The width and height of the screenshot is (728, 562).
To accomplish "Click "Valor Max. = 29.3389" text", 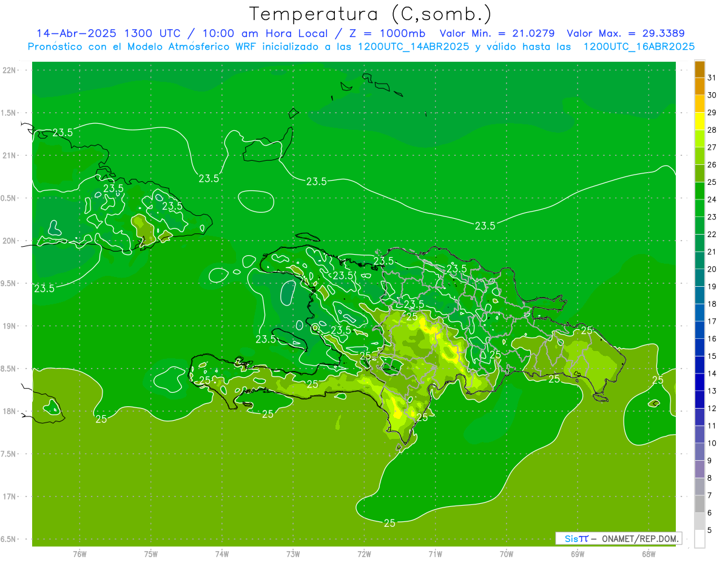I will 625,33.
